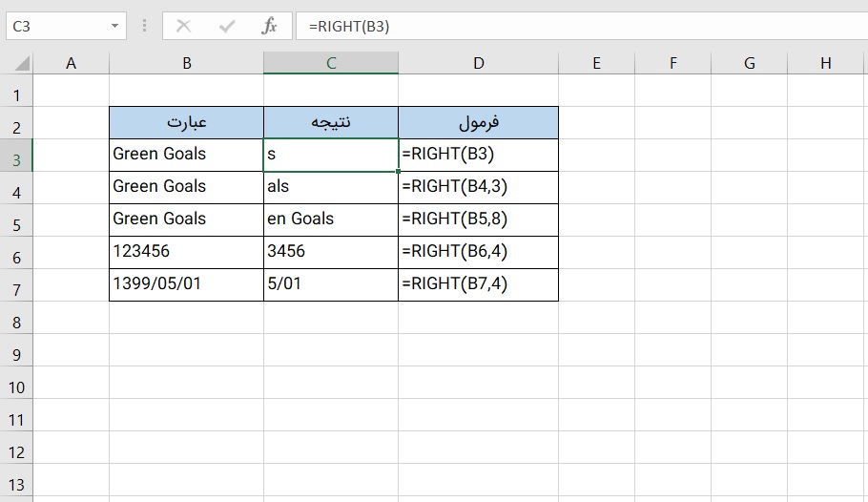Click header cell labeled عبارت
Screen dimensions: 868x502
[x=186, y=122]
